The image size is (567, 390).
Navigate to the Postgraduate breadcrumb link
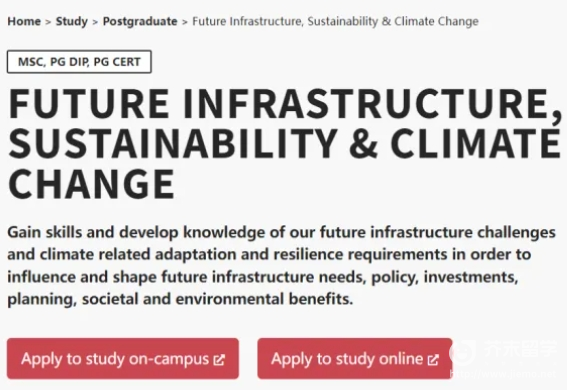(x=140, y=21)
